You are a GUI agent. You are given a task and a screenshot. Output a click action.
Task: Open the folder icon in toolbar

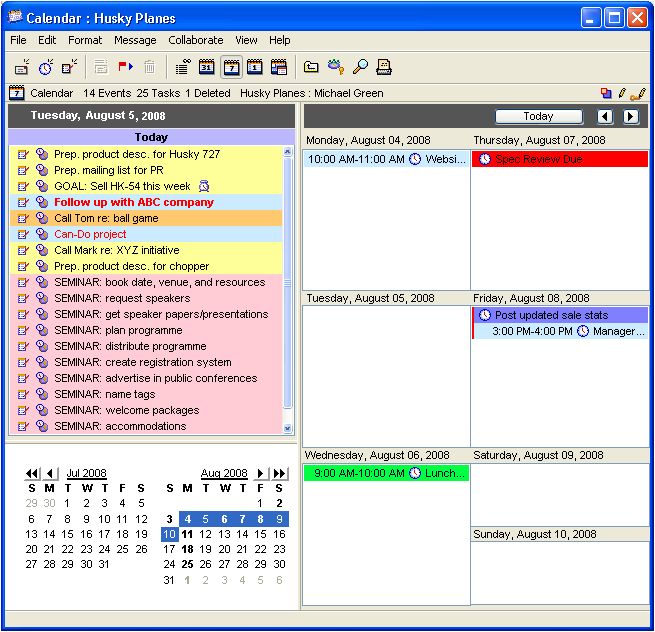point(311,68)
